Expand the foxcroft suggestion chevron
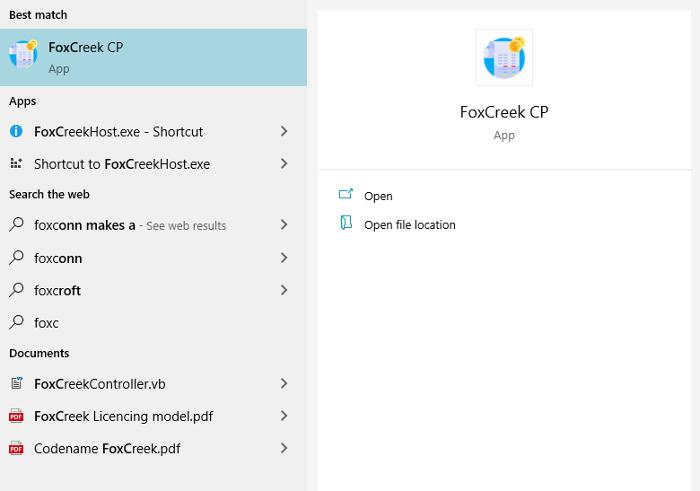This screenshot has height=491, width=700. [x=284, y=290]
